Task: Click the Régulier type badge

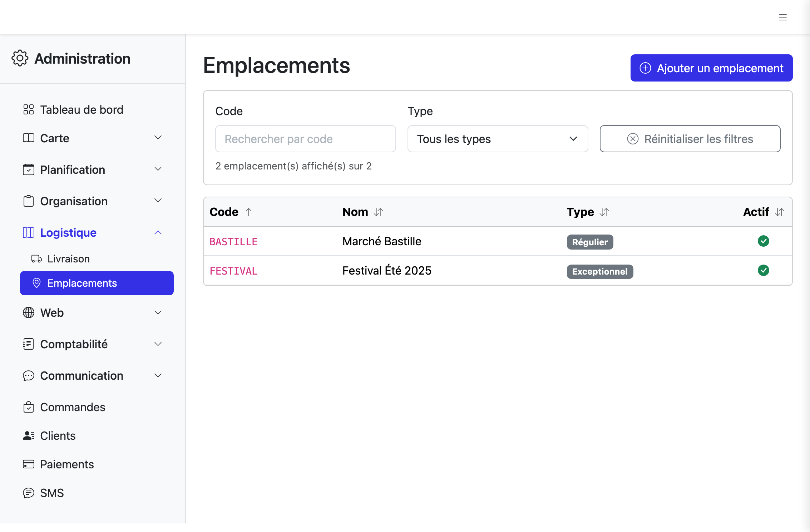Action: [590, 242]
